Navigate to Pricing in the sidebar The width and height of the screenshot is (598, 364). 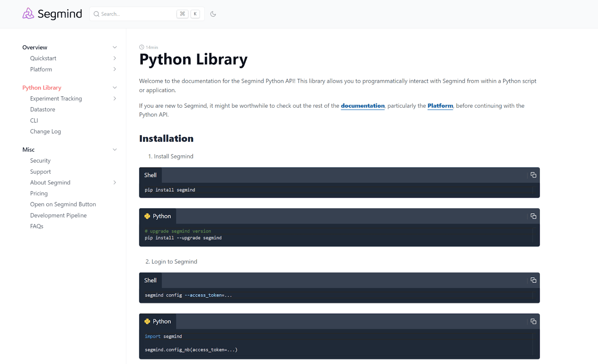pyautogui.click(x=38, y=193)
